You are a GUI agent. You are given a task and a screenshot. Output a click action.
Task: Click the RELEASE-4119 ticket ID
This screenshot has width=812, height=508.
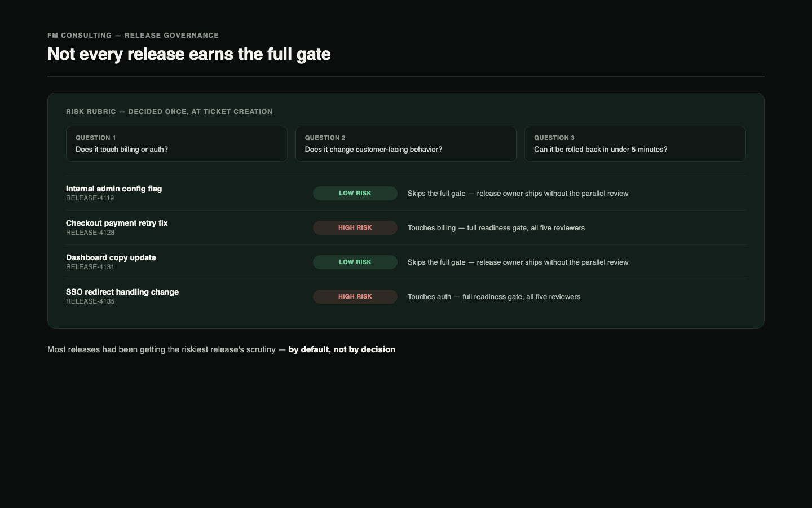click(x=90, y=198)
